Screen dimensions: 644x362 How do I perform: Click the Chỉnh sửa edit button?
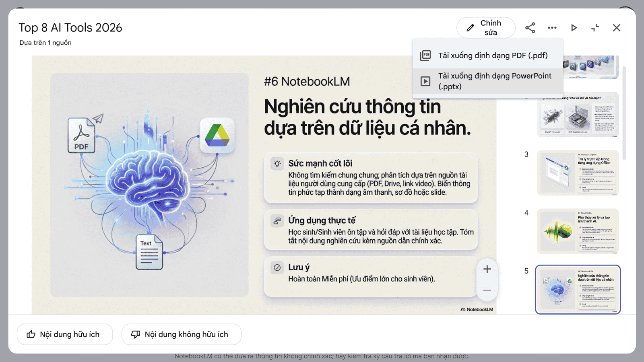tap(486, 28)
